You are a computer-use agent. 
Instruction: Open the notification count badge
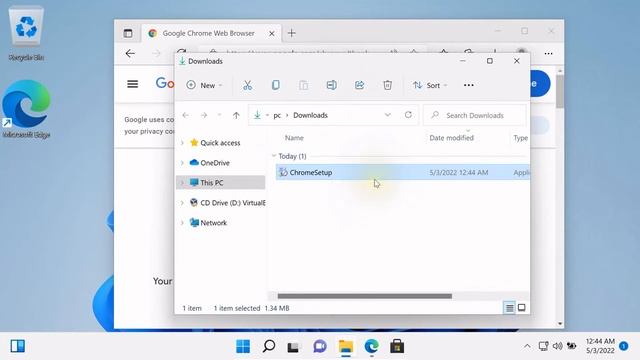[623, 346]
